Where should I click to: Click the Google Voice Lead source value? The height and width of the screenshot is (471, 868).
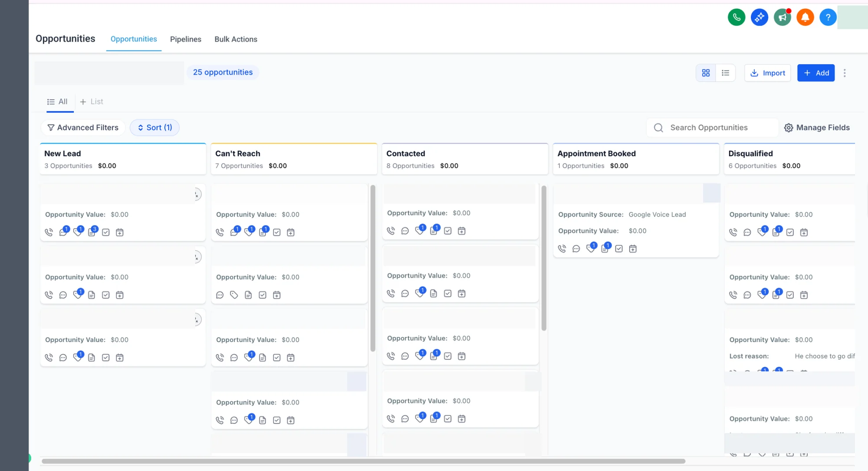coord(657,214)
